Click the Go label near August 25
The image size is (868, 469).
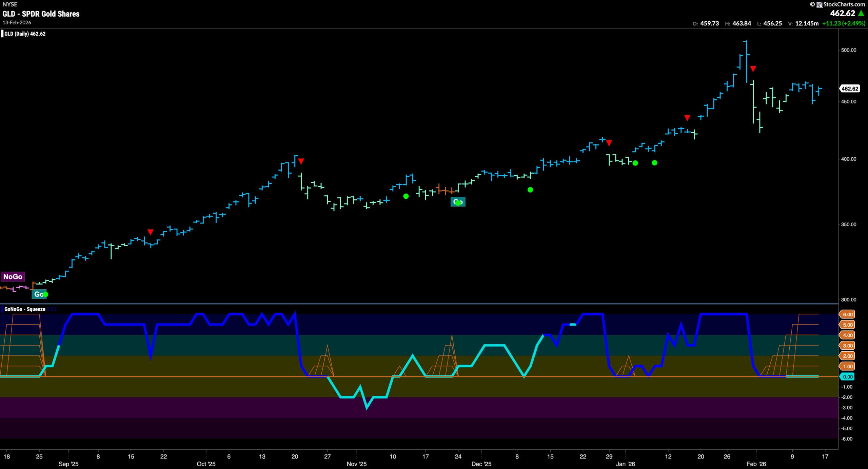(x=39, y=294)
